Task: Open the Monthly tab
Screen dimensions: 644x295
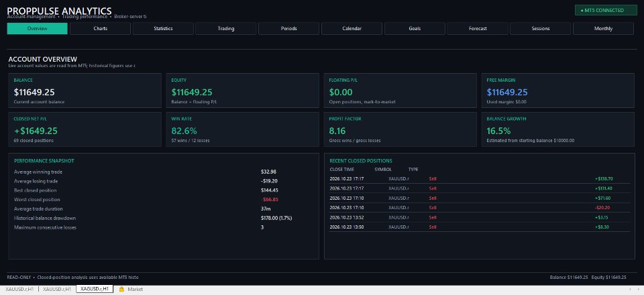Action: (603, 29)
